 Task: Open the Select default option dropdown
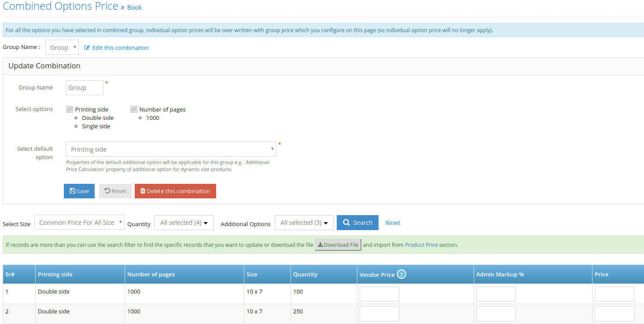[171, 149]
